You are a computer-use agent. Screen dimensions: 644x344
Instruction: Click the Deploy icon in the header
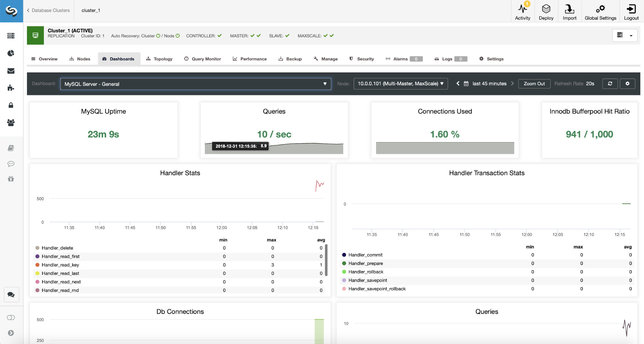[x=546, y=10]
